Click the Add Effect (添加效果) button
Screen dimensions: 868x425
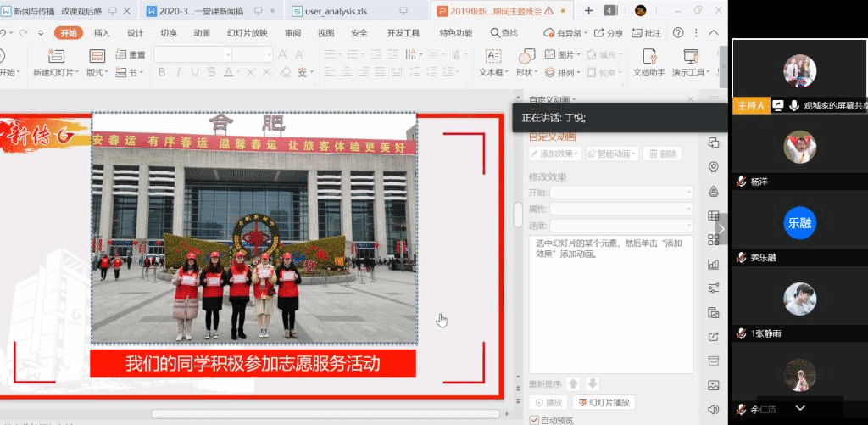(555, 154)
